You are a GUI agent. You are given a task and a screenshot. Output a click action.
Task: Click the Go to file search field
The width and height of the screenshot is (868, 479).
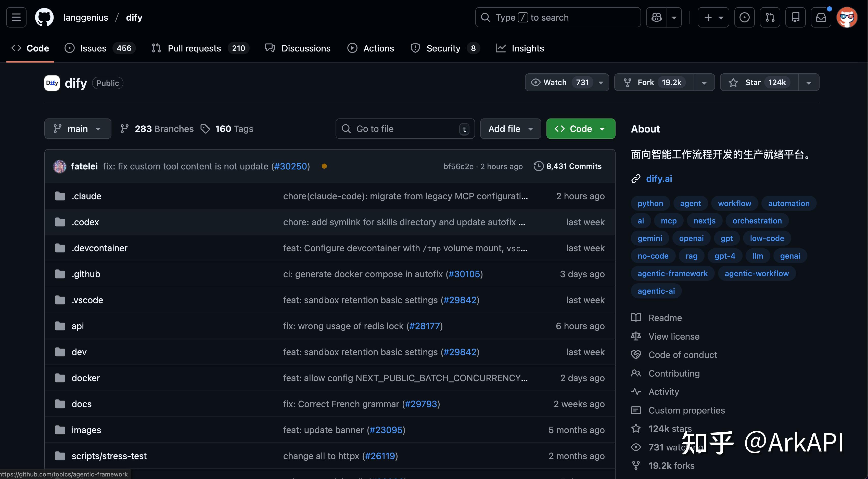(405, 129)
